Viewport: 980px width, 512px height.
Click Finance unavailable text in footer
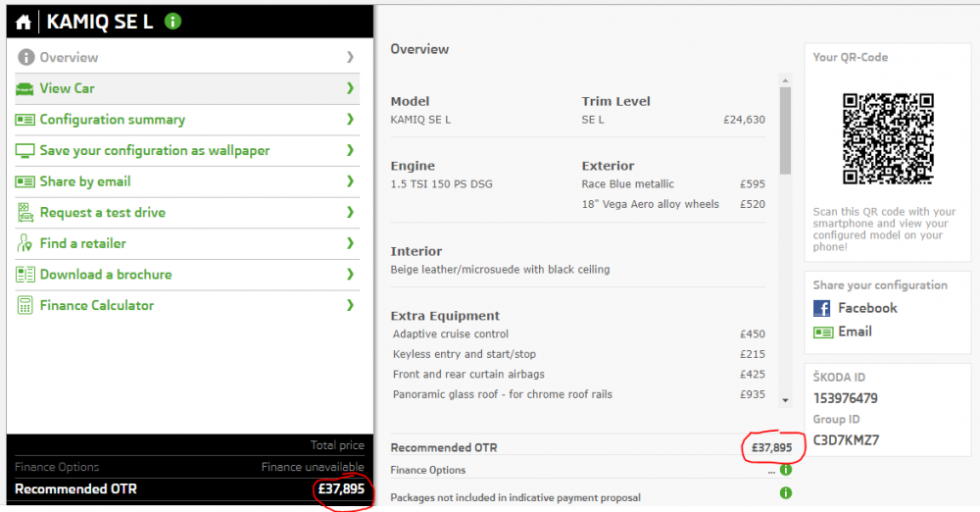[313, 467]
